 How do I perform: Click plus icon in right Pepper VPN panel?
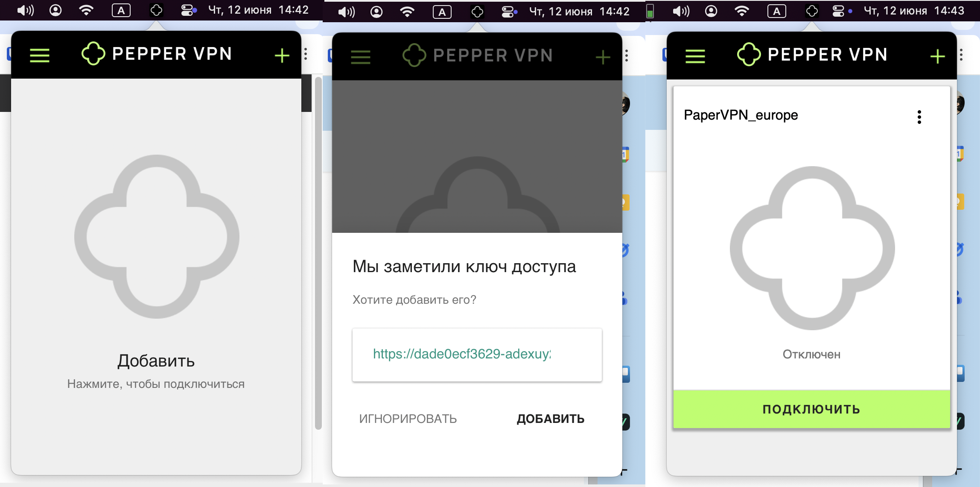point(937,56)
